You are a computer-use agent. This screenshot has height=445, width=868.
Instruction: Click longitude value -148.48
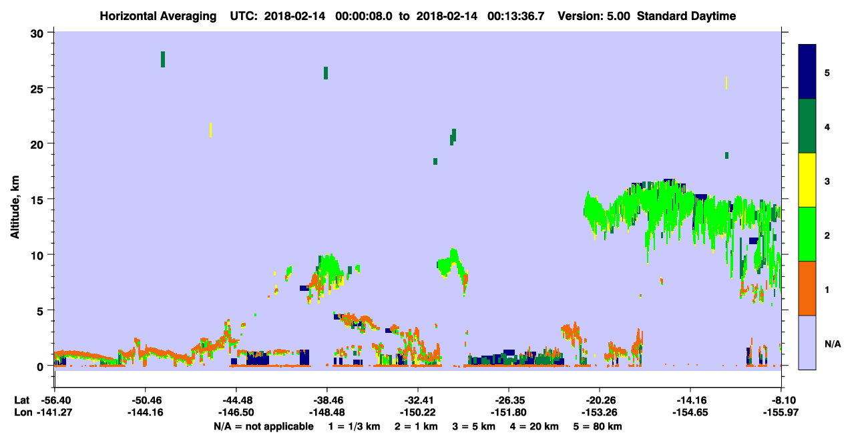[327, 413]
